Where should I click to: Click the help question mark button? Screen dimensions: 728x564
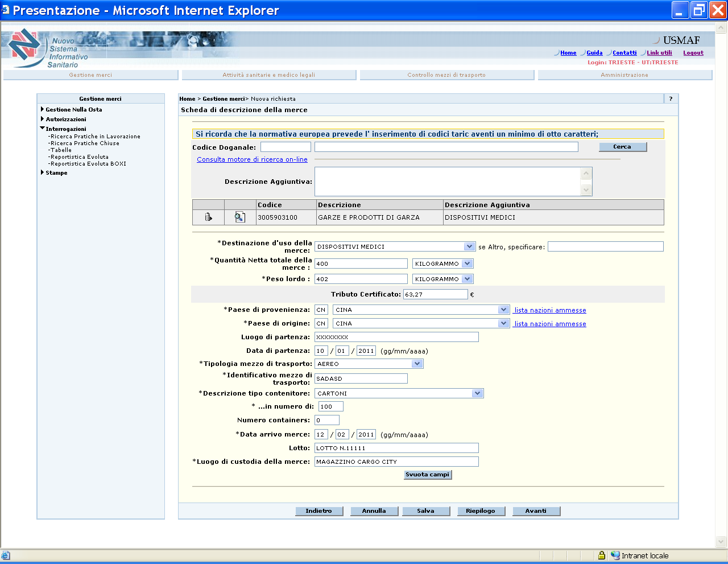pyautogui.click(x=671, y=98)
